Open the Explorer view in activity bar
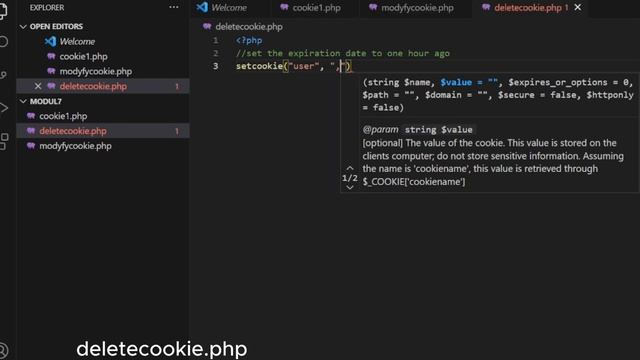640x360 pixels. coord(3,11)
